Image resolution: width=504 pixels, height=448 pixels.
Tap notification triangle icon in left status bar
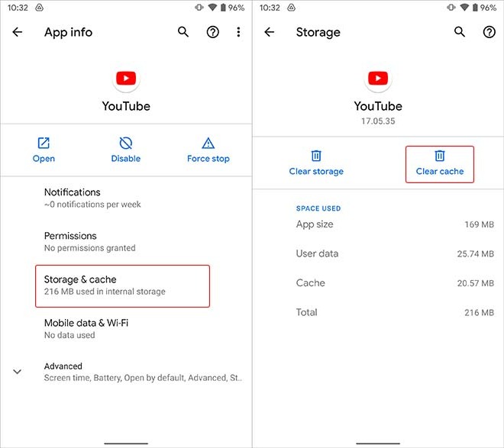click(39, 8)
